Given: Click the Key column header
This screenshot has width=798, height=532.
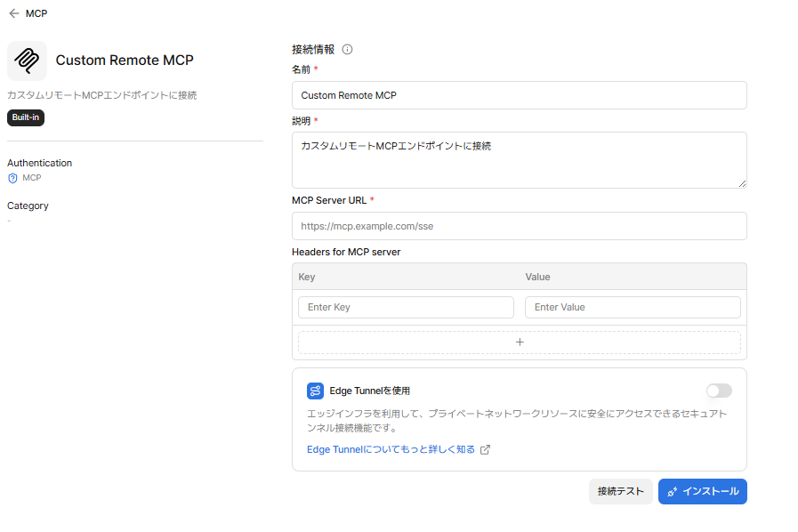Looking at the screenshot, I should click(307, 277).
